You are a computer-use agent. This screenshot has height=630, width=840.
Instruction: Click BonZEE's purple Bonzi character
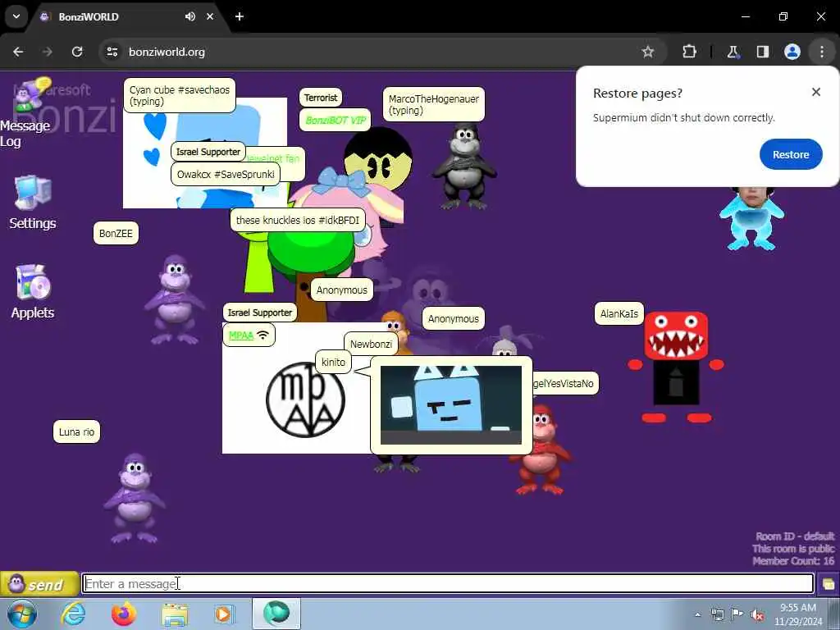pyautogui.click(x=174, y=300)
